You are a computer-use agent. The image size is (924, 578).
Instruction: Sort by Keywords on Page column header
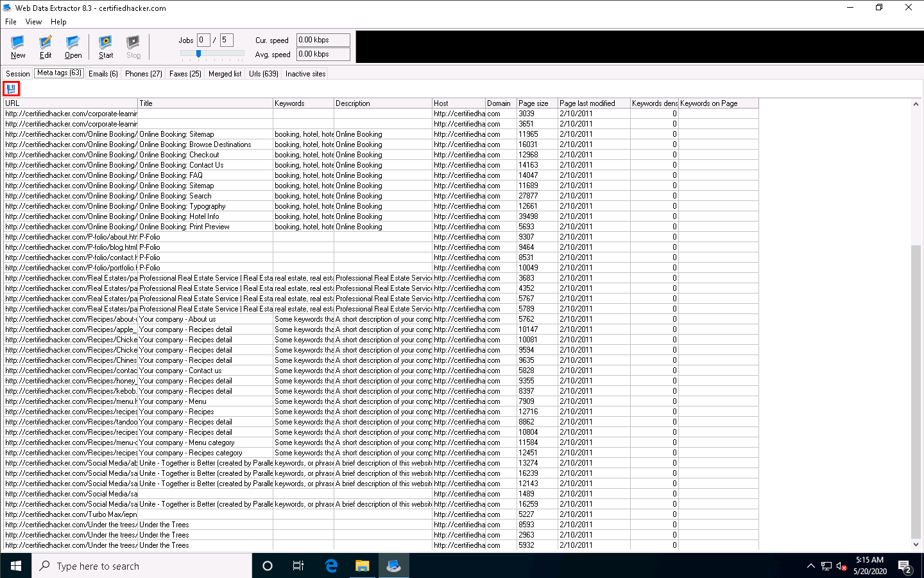click(719, 103)
